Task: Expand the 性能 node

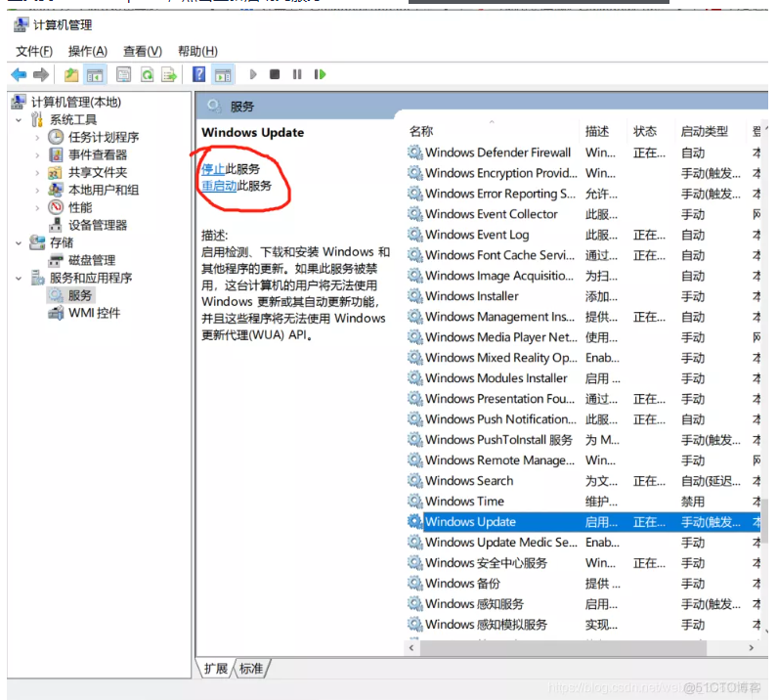Action: tap(37, 208)
